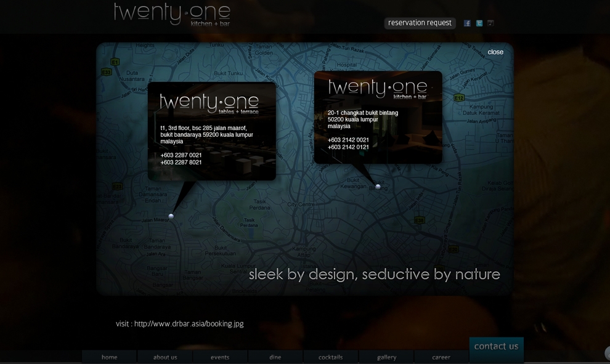Open the Facebook page icon
This screenshot has width=610, height=364.
[x=467, y=23]
